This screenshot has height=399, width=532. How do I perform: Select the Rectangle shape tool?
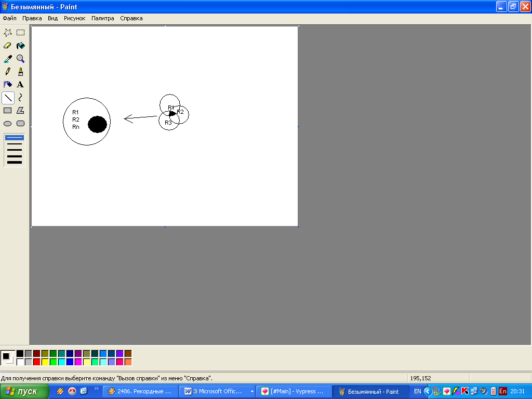(x=8, y=111)
